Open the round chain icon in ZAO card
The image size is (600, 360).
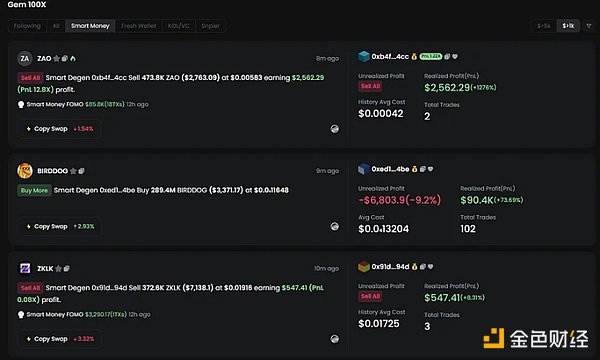point(335,129)
